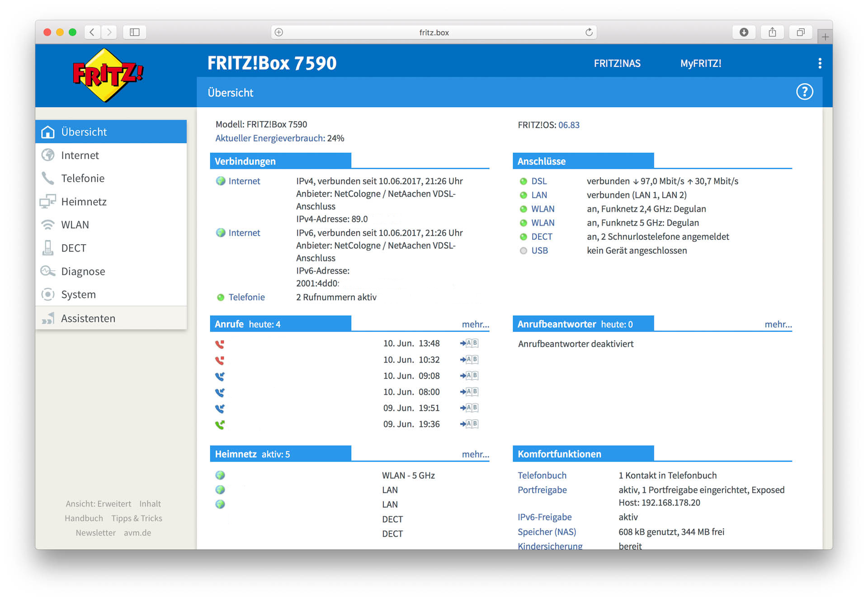The height and width of the screenshot is (600, 868).
Task: Save the 10. Jun. 10:32 caller to phonebook
Action: [x=469, y=359]
